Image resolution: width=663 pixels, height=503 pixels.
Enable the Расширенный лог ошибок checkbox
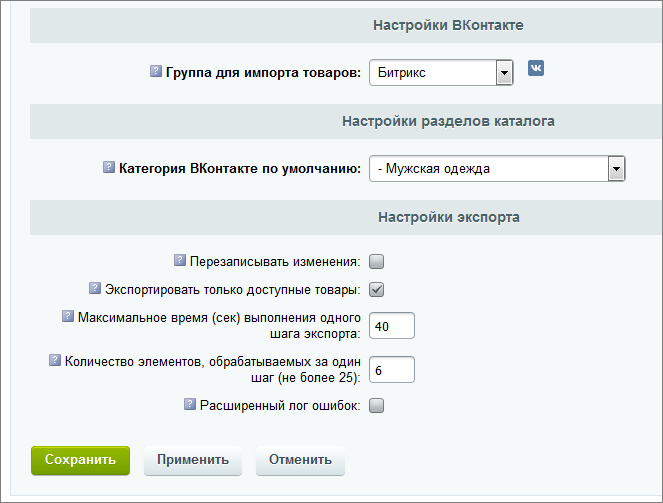[x=376, y=406]
